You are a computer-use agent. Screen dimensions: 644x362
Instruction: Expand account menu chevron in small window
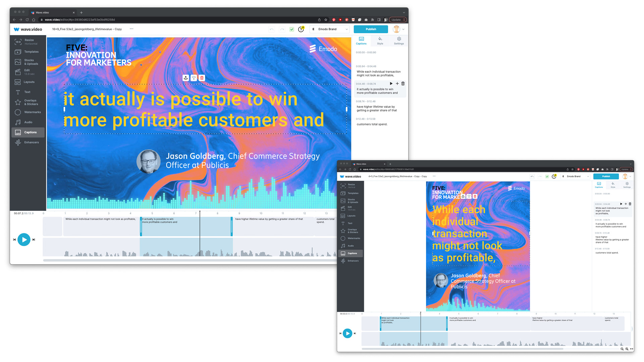click(631, 176)
